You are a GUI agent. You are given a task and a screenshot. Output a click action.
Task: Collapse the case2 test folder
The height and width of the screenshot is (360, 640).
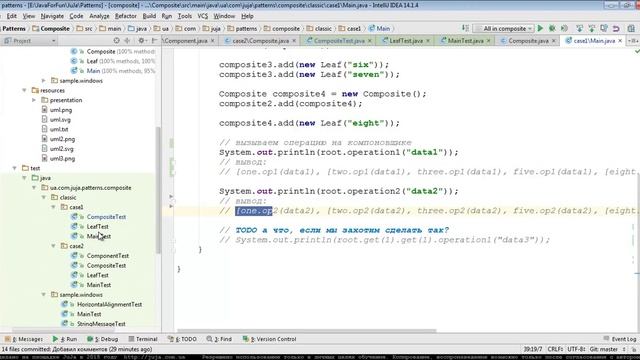point(53,246)
